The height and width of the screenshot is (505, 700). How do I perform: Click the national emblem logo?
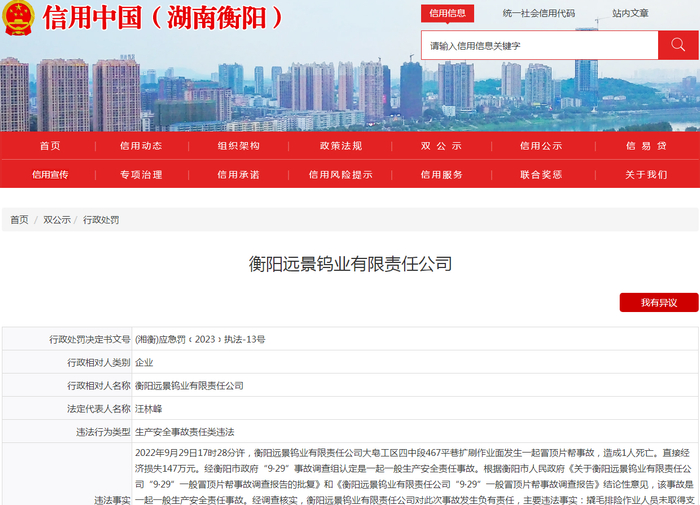click(18, 18)
